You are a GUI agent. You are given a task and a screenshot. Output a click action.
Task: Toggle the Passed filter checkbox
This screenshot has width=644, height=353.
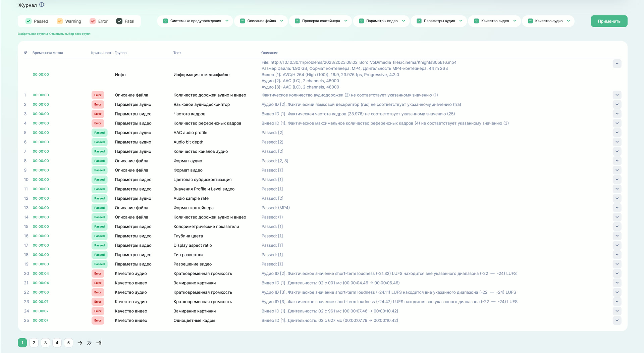pyautogui.click(x=29, y=21)
